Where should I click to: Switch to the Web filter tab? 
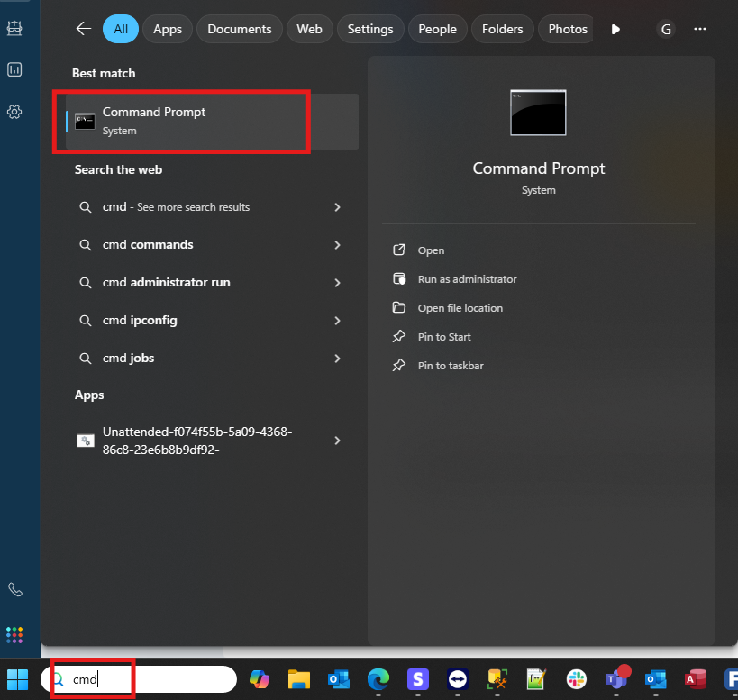point(309,29)
